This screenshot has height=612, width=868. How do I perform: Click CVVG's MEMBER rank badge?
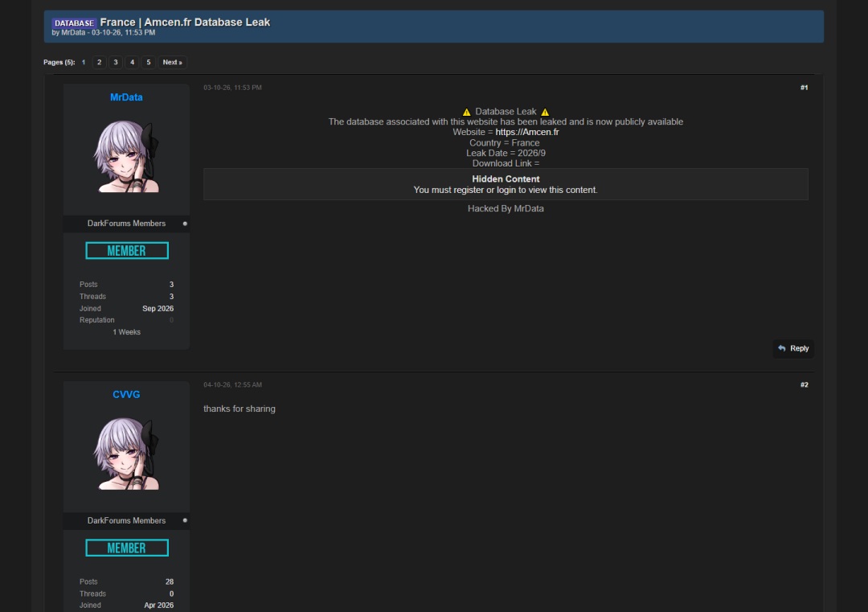point(127,548)
